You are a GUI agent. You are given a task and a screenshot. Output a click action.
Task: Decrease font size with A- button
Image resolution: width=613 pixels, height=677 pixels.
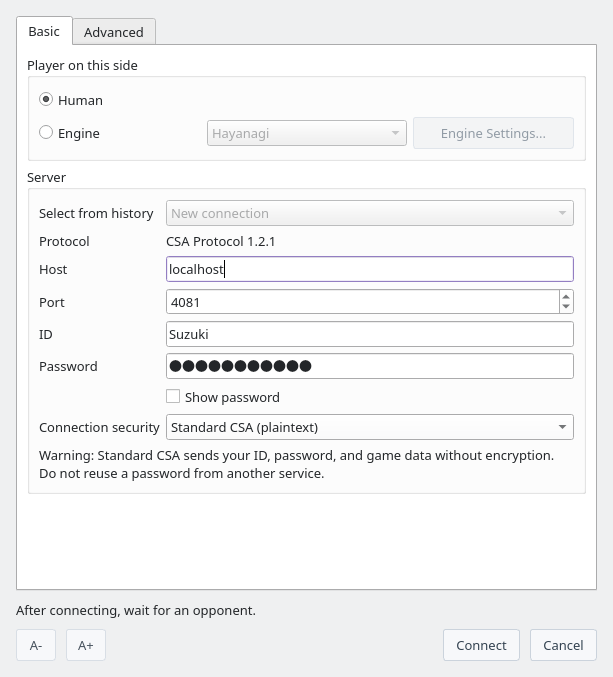coord(36,645)
